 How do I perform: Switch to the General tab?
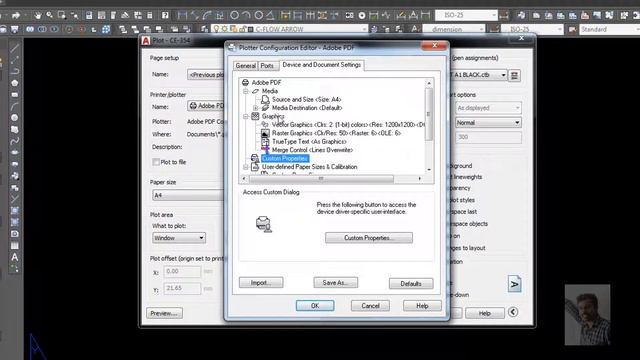click(245, 66)
